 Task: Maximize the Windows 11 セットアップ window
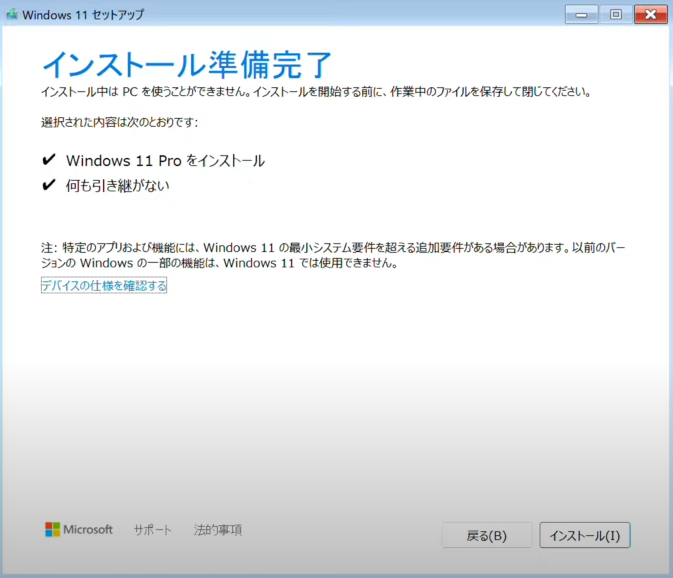pyautogui.click(x=616, y=15)
